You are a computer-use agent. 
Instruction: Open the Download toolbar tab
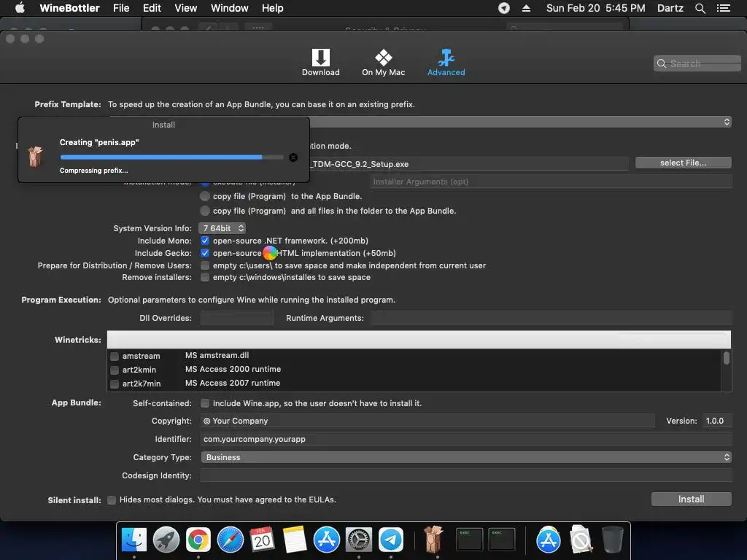coord(321,63)
